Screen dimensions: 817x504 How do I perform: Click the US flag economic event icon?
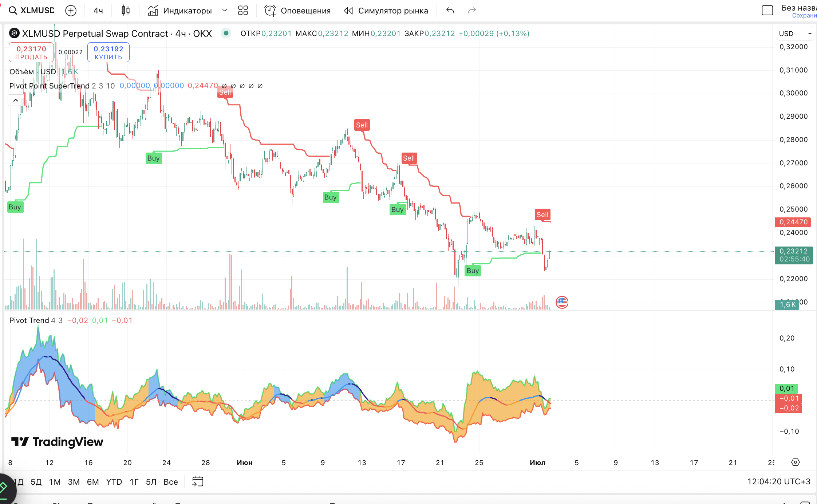tap(562, 302)
